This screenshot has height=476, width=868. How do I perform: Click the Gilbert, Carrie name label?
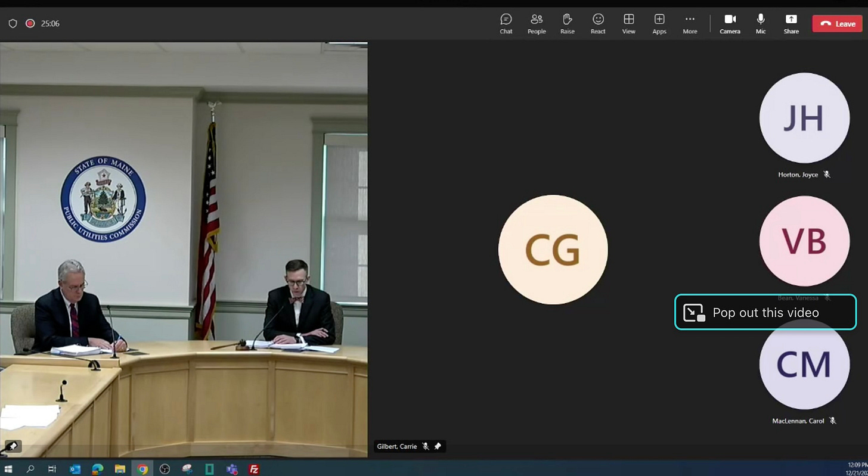(x=396, y=446)
